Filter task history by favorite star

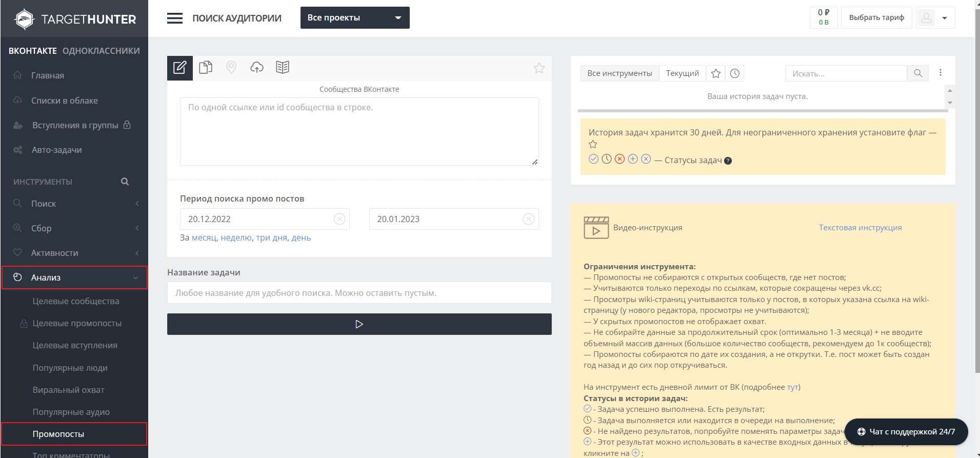[716, 73]
